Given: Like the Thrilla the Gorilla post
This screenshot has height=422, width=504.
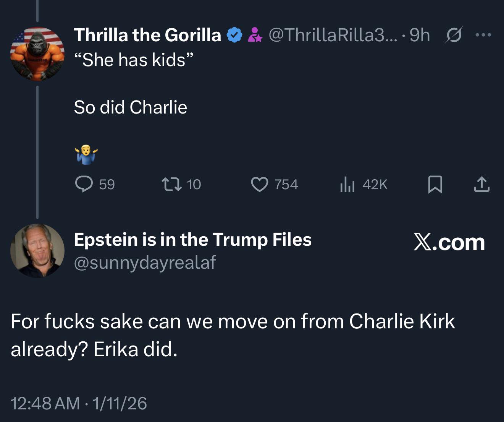Looking at the screenshot, I should coord(259,184).
